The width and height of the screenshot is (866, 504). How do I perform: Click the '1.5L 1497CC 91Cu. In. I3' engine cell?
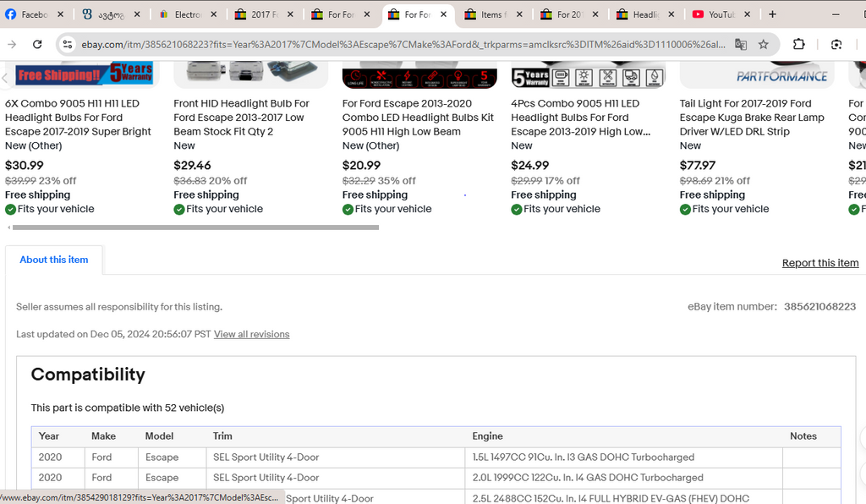[x=623, y=457]
